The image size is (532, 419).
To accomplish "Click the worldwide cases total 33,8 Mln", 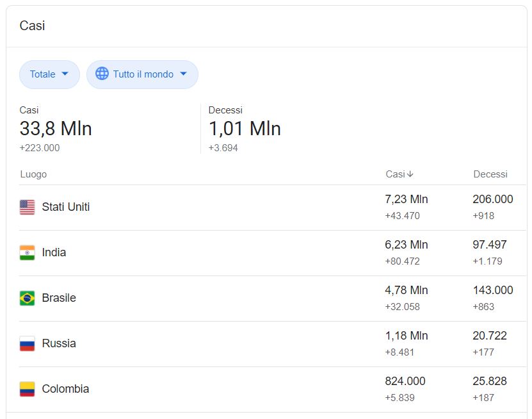I will pyautogui.click(x=56, y=129).
